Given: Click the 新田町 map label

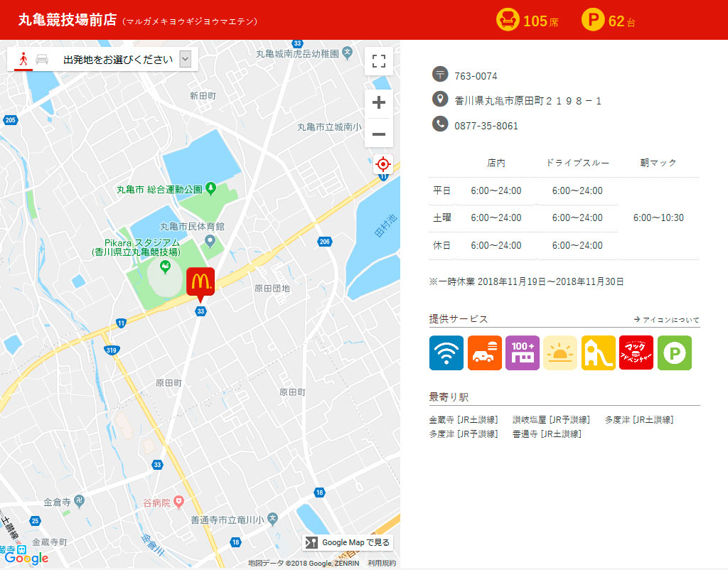Looking at the screenshot, I should [203, 96].
